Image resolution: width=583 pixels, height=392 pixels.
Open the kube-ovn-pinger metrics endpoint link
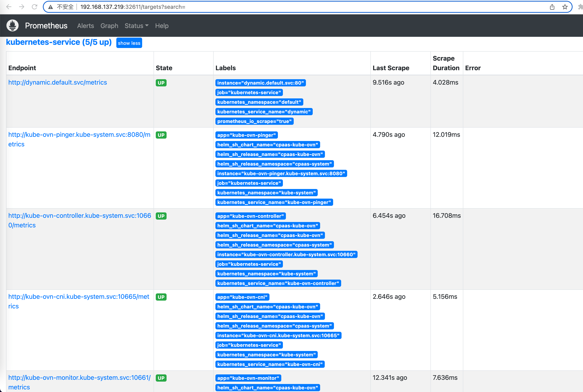[79, 134]
